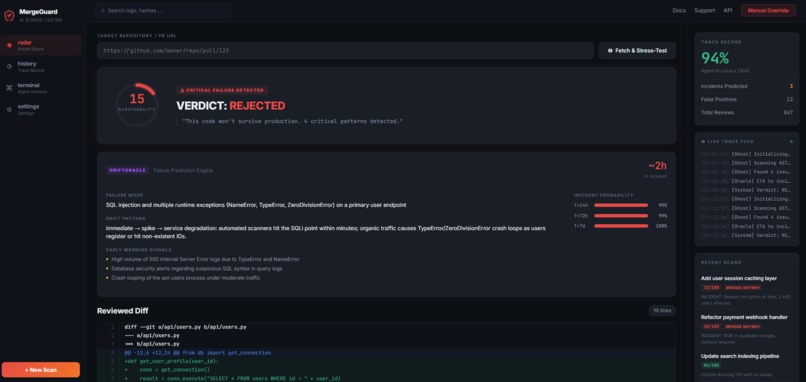
Task: Open Add user session caching layer scan
Action: tap(739, 278)
